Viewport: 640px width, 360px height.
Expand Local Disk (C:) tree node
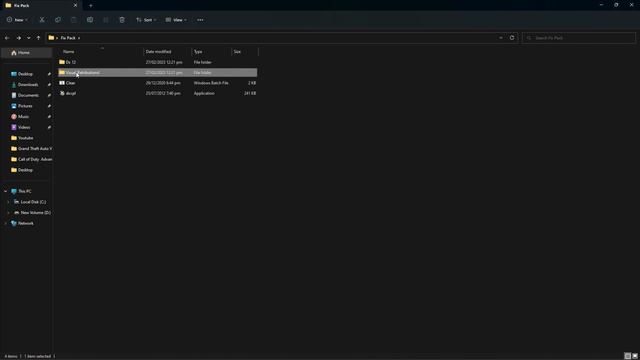tap(8, 202)
